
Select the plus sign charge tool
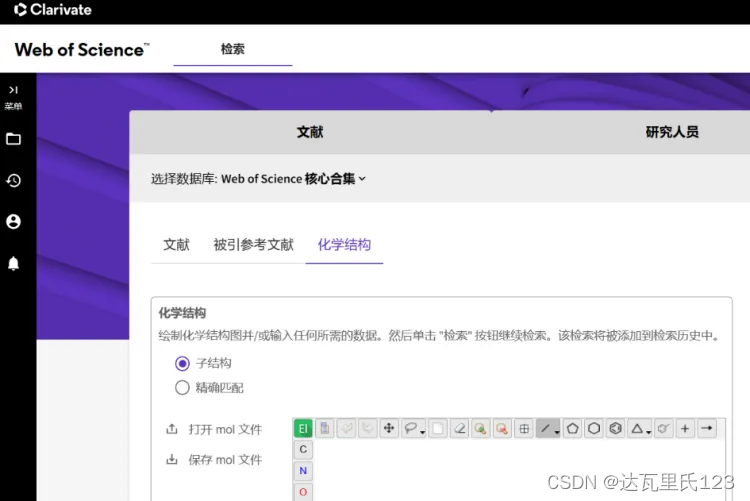pos(685,428)
